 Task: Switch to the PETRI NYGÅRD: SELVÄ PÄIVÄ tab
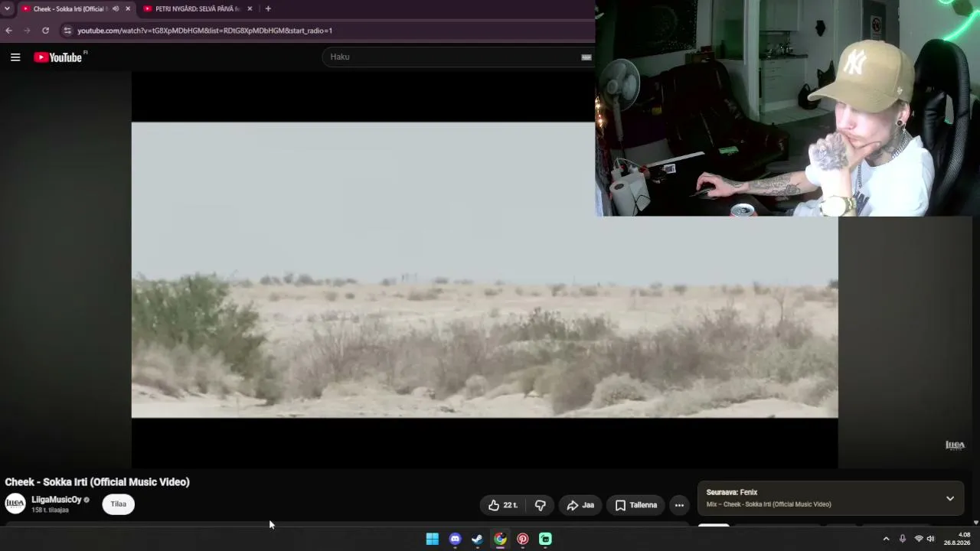(198, 8)
